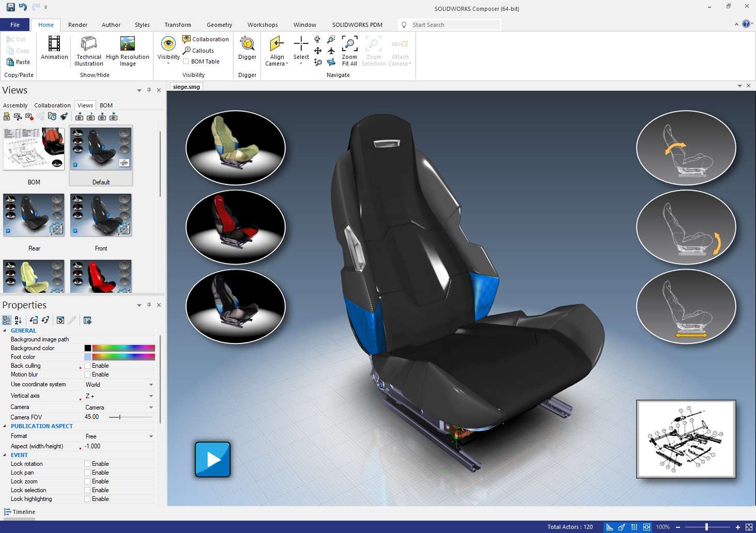Collapse the GENERAL properties section
The height and width of the screenshot is (533, 756).
pyautogui.click(x=5, y=331)
